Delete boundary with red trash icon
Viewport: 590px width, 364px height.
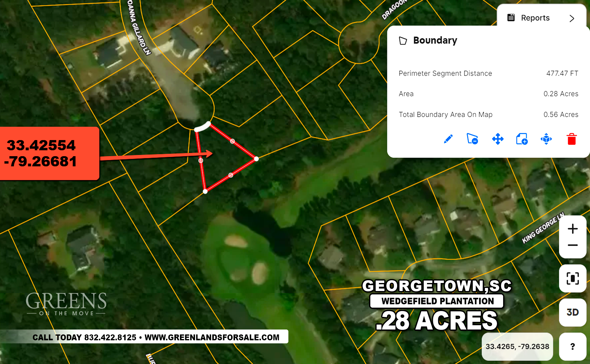coord(572,139)
